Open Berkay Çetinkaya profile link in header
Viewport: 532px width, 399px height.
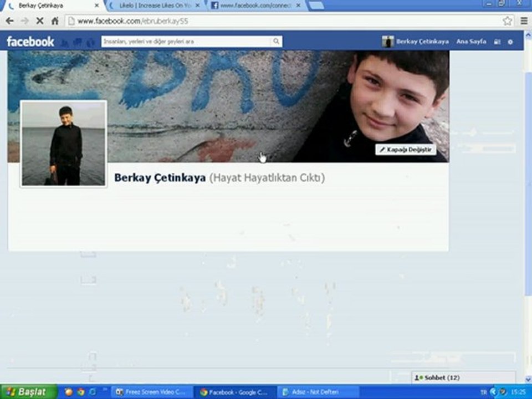[x=415, y=42]
